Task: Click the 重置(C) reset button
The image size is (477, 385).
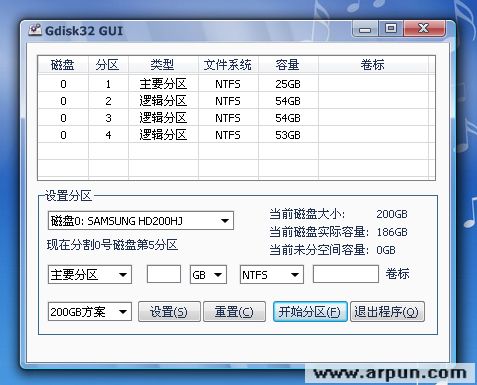Action: [234, 312]
